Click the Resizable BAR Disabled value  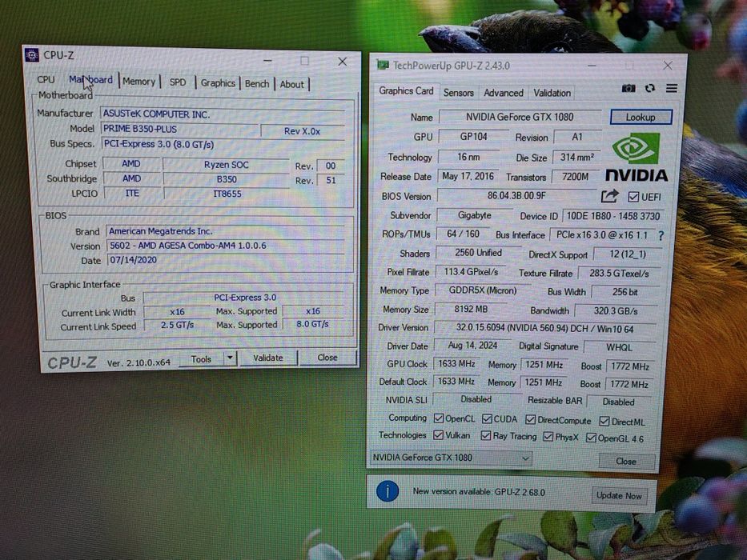[x=618, y=402]
